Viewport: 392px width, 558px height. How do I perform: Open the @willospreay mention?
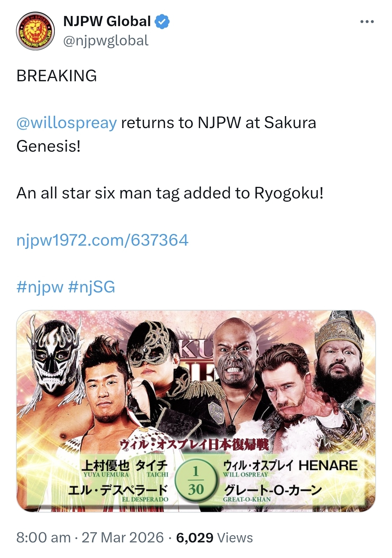(67, 123)
